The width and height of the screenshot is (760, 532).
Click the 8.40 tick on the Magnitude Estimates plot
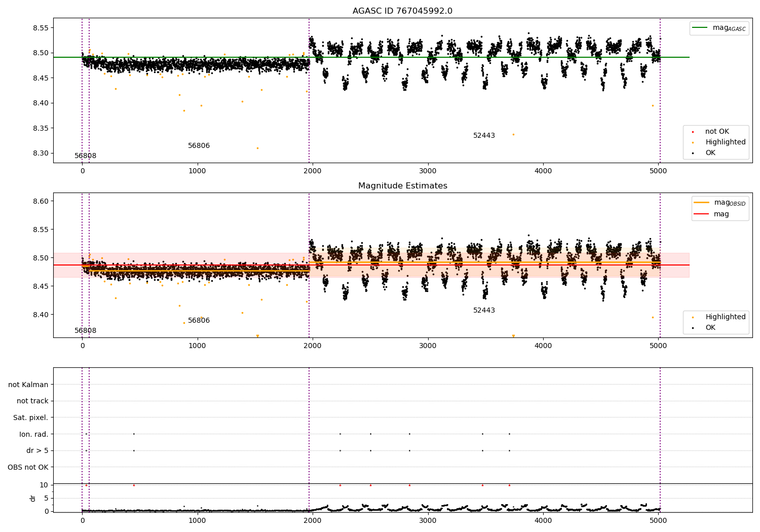(x=40, y=315)
